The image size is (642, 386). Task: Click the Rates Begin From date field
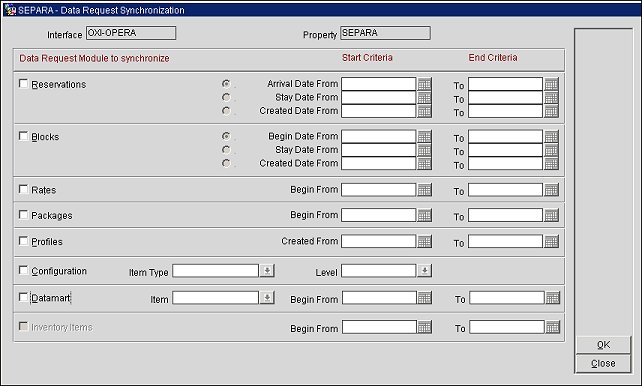point(378,190)
